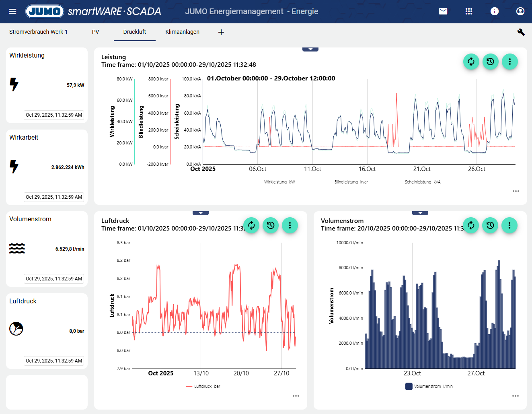Toggle Scheinleistung series in legend
Viewport: 532px width, 414px height.
tap(419, 182)
